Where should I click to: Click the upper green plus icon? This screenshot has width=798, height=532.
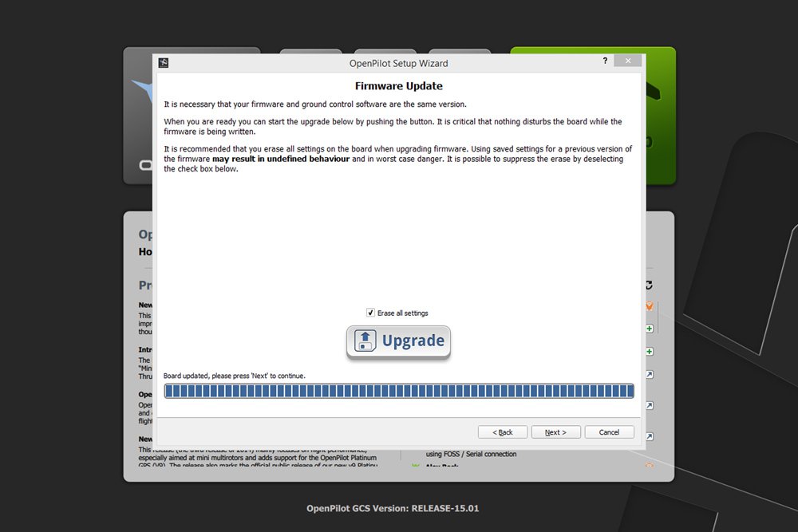coord(650,329)
